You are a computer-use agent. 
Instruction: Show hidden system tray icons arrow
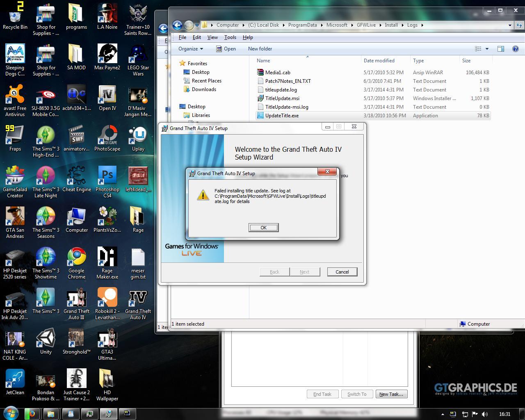[x=442, y=414]
